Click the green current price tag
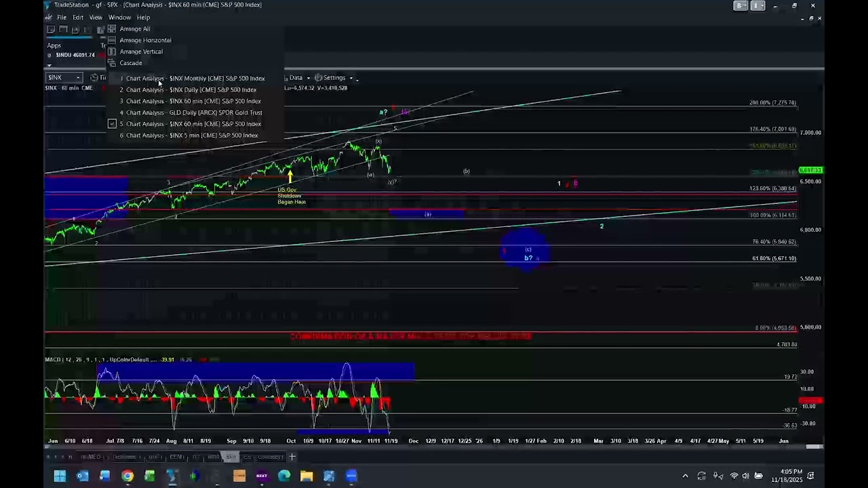 [811, 170]
